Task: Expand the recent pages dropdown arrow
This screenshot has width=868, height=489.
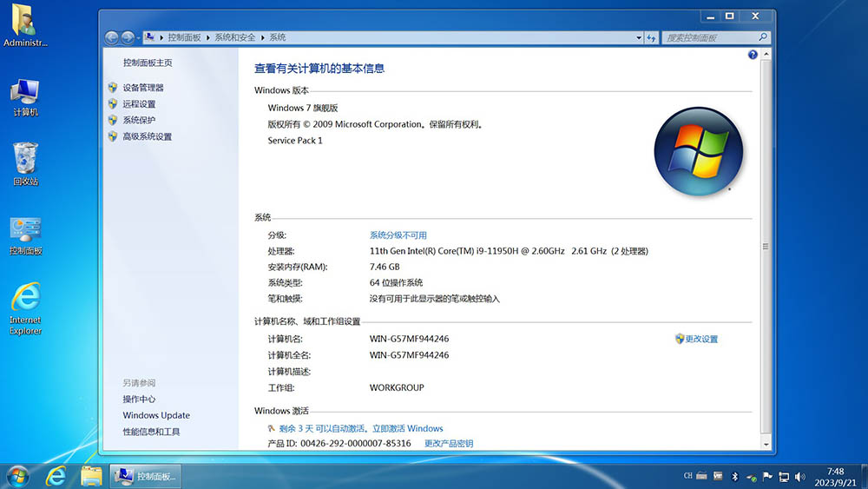Action: tap(138, 37)
